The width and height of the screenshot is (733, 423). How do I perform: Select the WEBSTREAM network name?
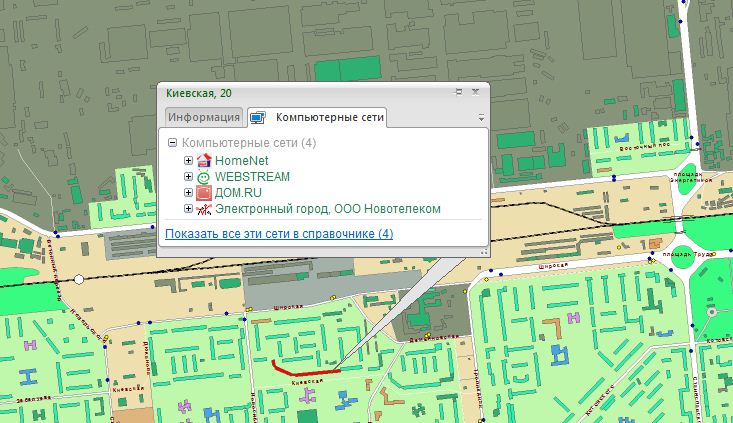tap(252, 176)
